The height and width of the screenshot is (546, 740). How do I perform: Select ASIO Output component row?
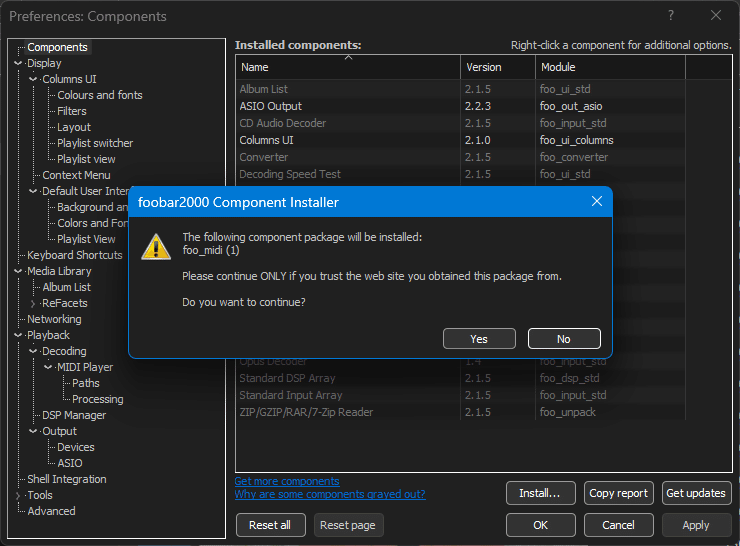(460, 106)
